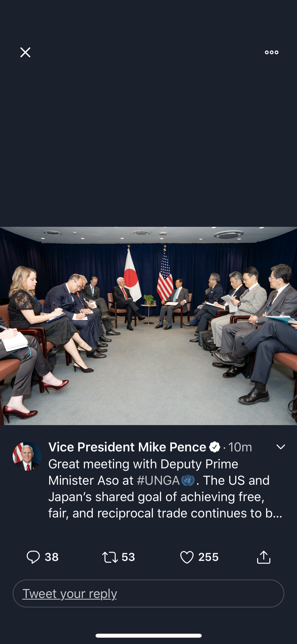Click the 10m timestamp
Screen dimensions: 297x644
(240, 447)
